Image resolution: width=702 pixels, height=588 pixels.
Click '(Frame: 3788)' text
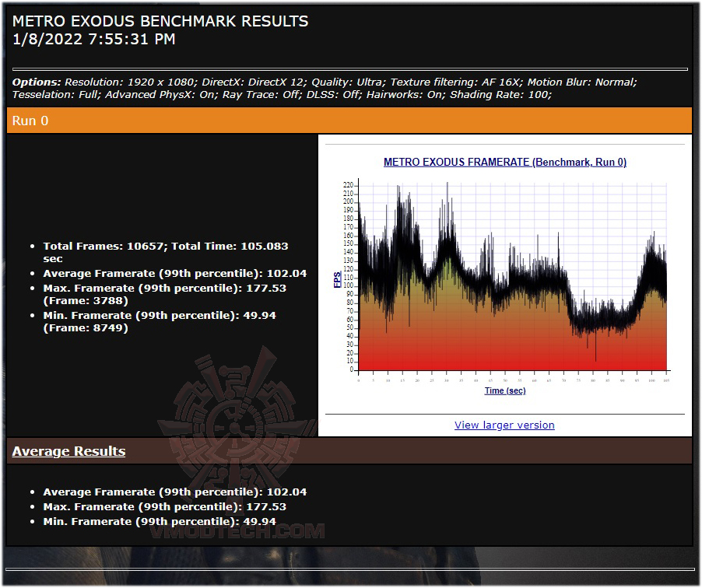coord(86,301)
